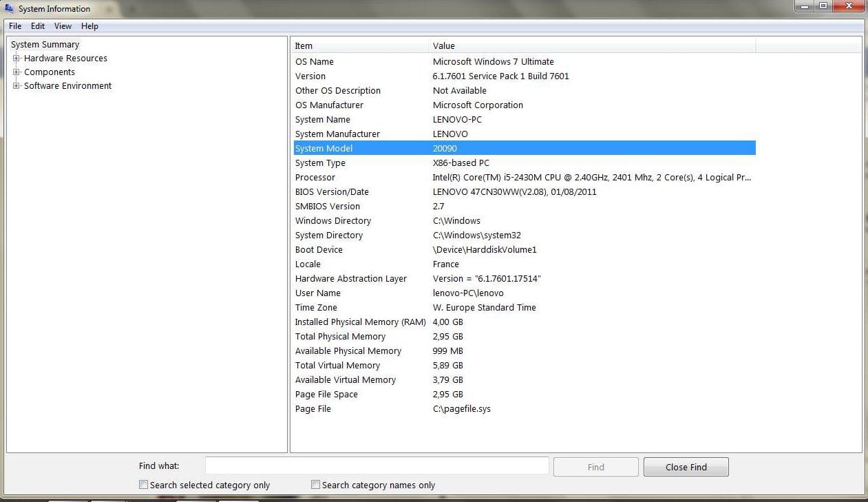Click the Close Find button
Viewport: 868px width, 502px height.
pyautogui.click(x=686, y=467)
